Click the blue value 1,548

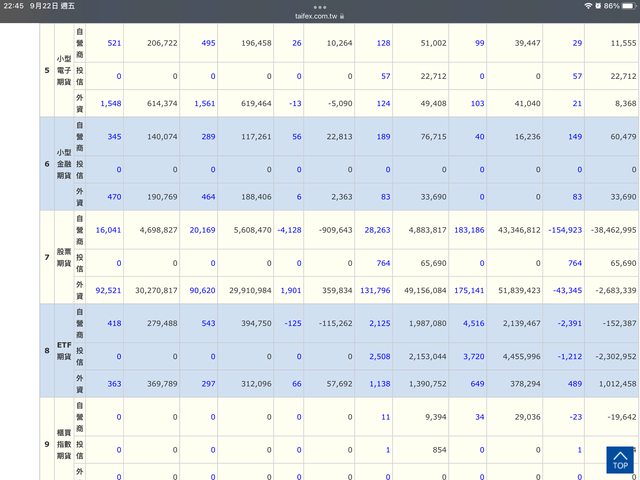click(110, 104)
